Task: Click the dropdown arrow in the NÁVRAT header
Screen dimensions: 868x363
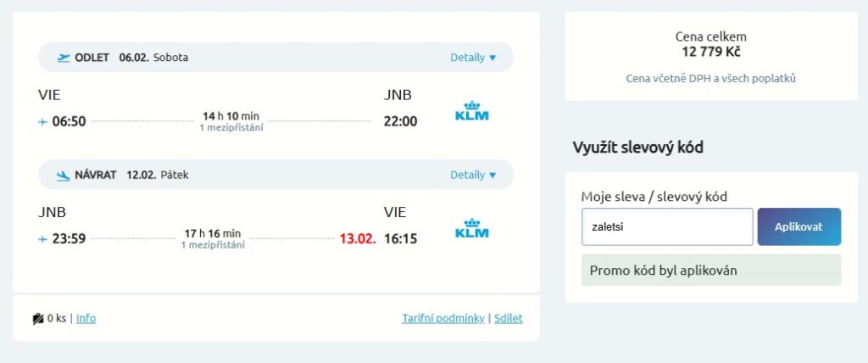Action: point(492,175)
